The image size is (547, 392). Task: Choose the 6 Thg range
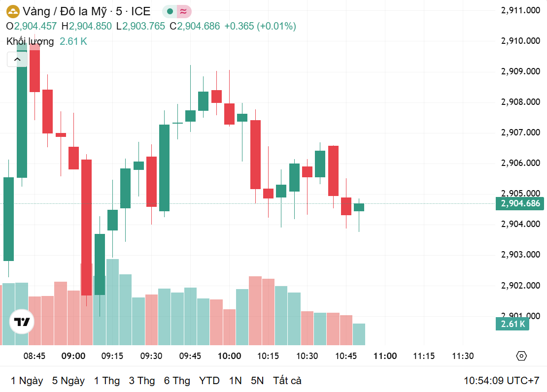pos(177,381)
